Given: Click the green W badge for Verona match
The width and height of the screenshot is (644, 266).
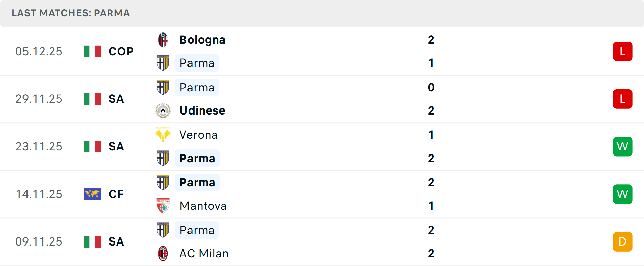Looking at the screenshot, I should point(623,146).
